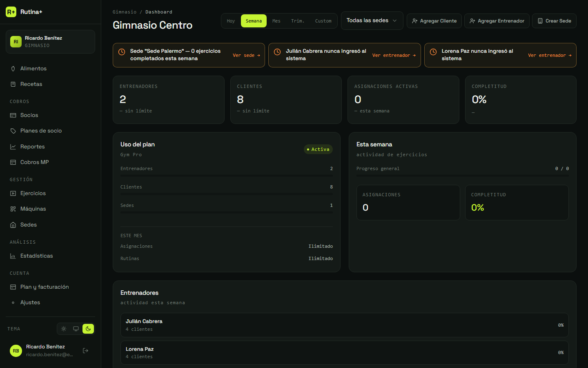This screenshot has height=368, width=588.
Task: Open the Todas las sedes dropdown
Action: click(372, 20)
